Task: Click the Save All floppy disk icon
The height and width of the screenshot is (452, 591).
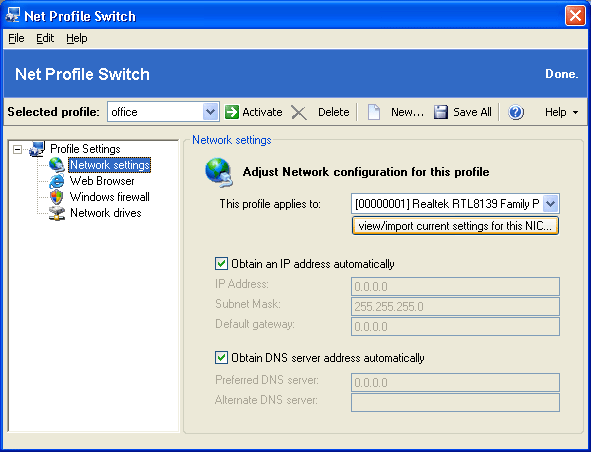Action: click(440, 112)
